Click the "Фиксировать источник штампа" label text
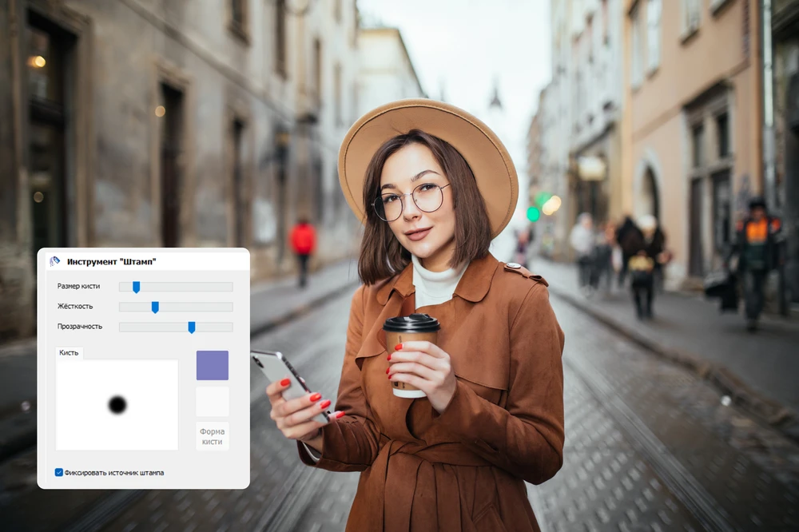 [114, 473]
